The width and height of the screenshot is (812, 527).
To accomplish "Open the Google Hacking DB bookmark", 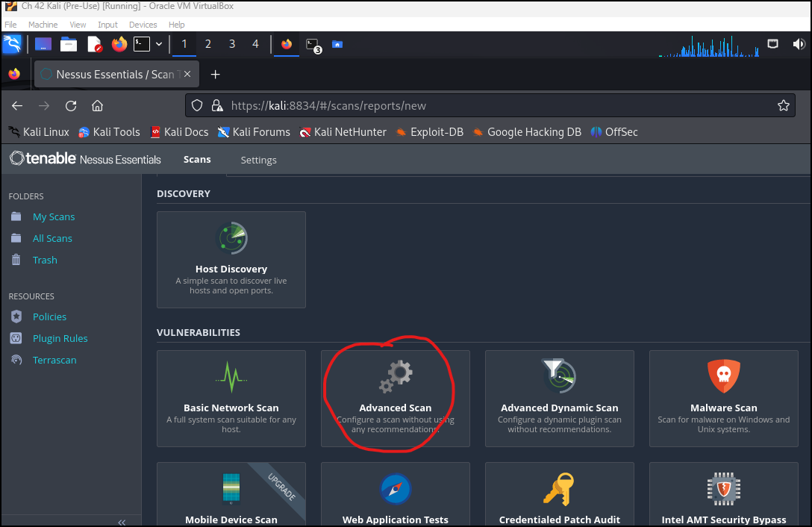I will pyautogui.click(x=527, y=132).
